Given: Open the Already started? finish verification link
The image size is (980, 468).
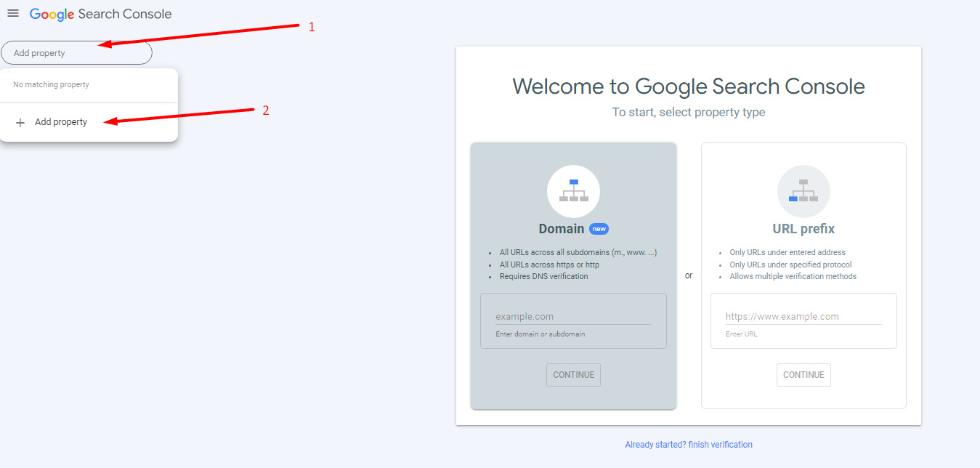Looking at the screenshot, I should pos(689,445).
